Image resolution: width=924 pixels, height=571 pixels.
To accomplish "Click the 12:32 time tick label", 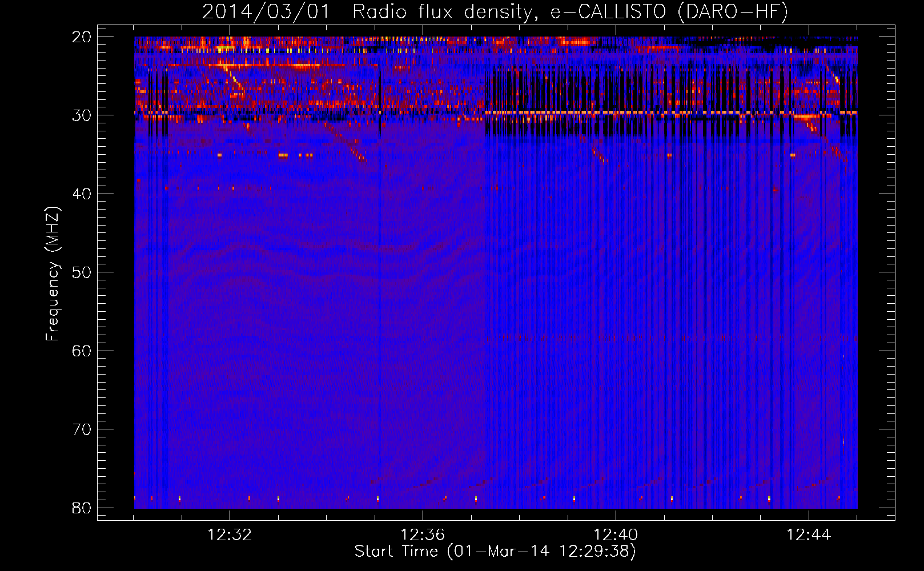I will click(230, 534).
